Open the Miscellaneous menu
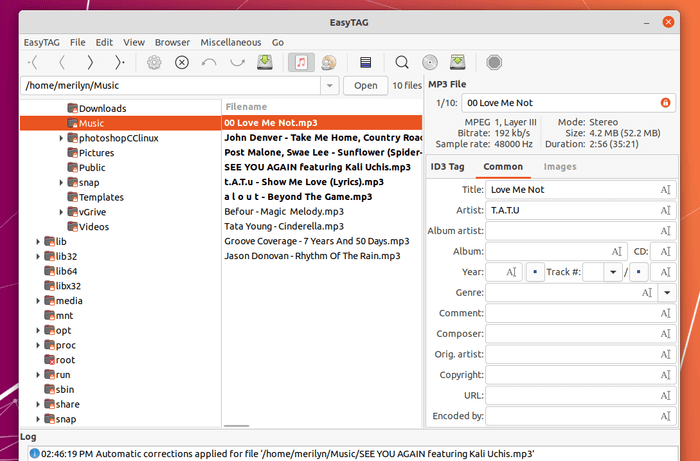Image resolution: width=700 pixels, height=461 pixels. (230, 42)
